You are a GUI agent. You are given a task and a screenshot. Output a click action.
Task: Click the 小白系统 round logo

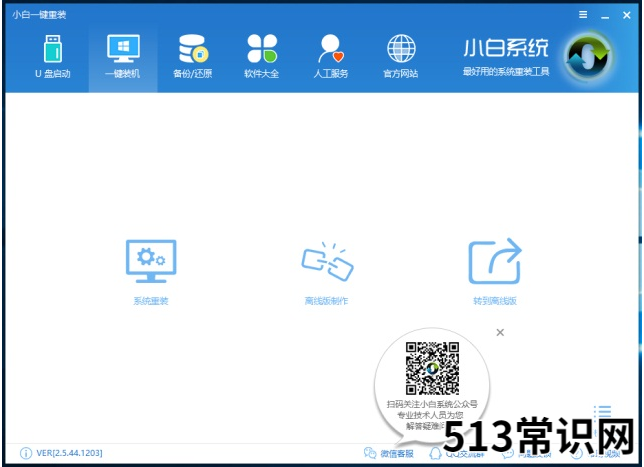click(588, 57)
